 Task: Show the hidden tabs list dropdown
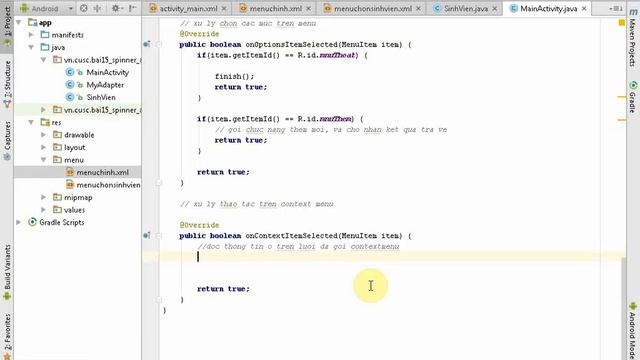[616, 9]
